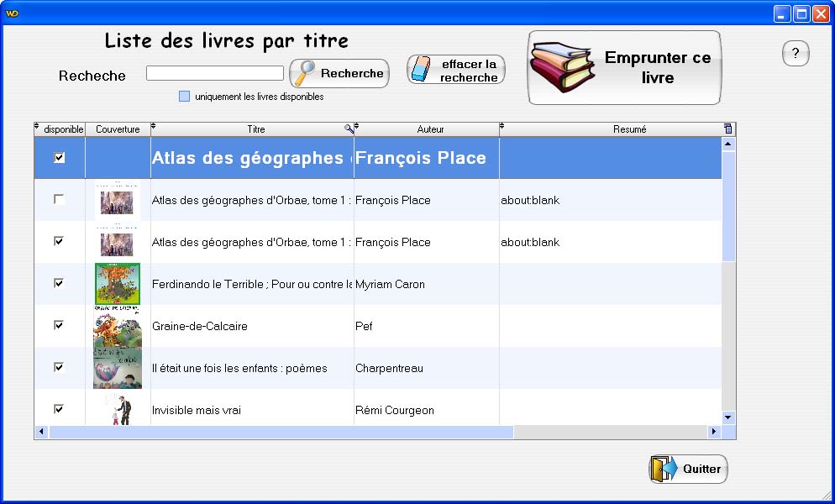
Task: Click the door icon on Quitter
Action: (x=664, y=469)
